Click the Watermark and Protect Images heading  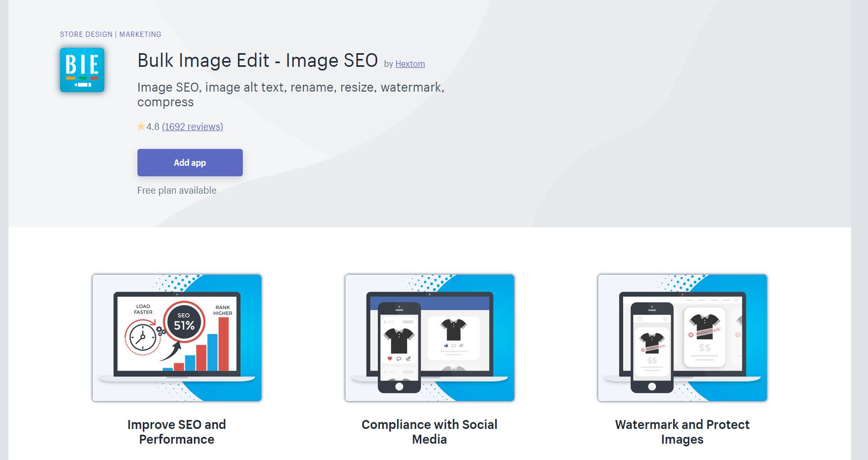[x=683, y=432]
